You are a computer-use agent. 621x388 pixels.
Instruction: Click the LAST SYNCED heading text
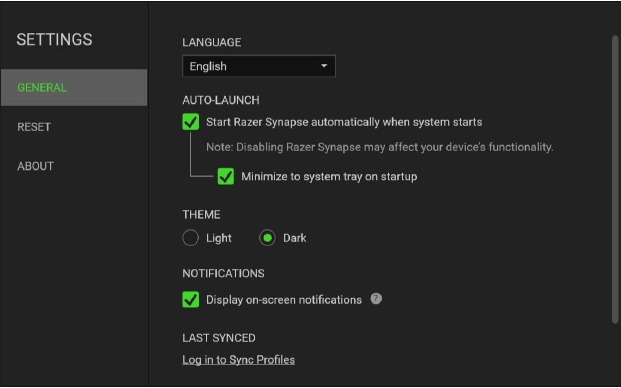coord(219,338)
